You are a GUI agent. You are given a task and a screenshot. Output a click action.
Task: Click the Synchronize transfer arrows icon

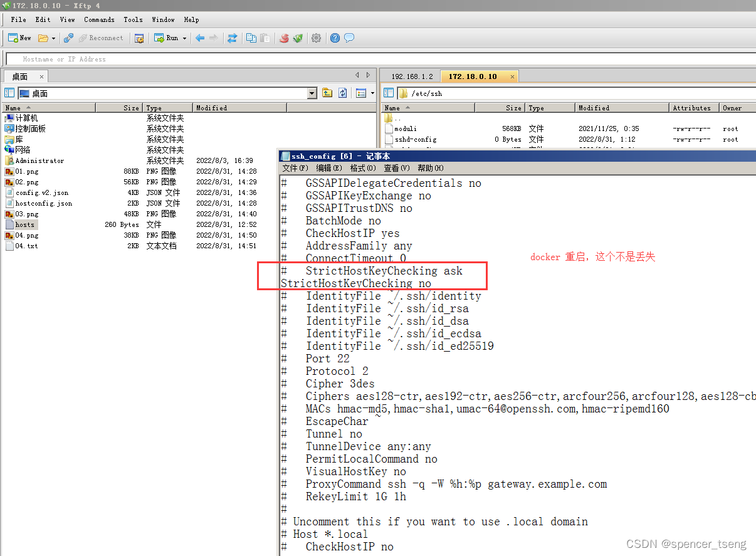(233, 38)
